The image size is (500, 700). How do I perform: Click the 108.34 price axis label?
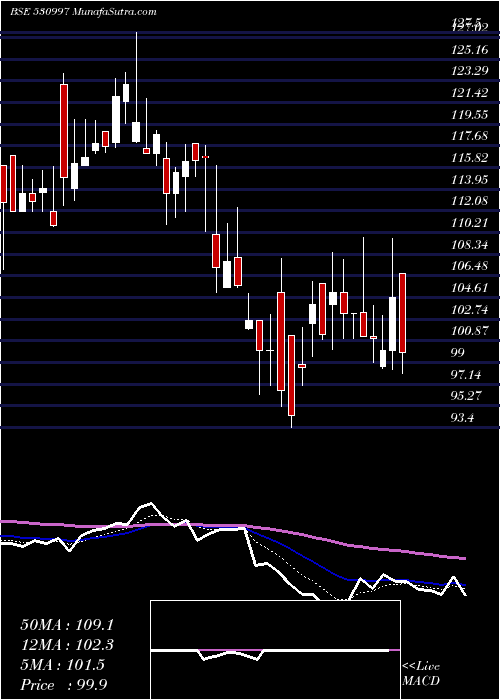(470, 245)
